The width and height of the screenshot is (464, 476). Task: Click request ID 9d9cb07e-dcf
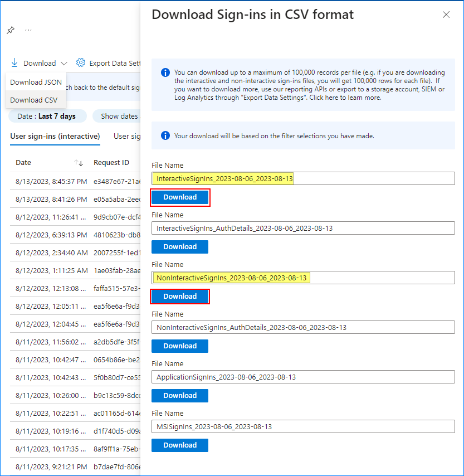click(x=117, y=217)
